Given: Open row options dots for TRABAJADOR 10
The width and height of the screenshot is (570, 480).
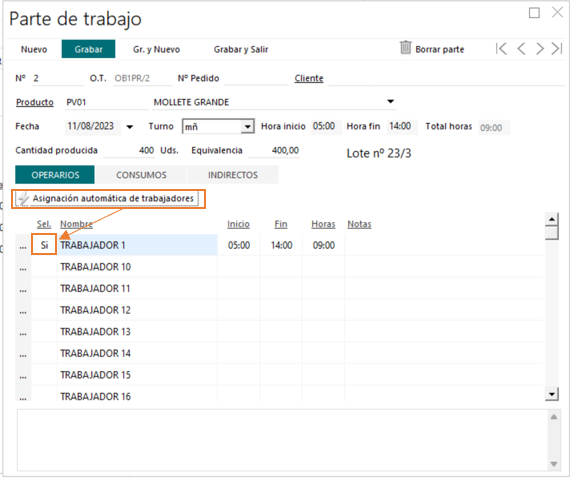Looking at the screenshot, I should (23, 267).
